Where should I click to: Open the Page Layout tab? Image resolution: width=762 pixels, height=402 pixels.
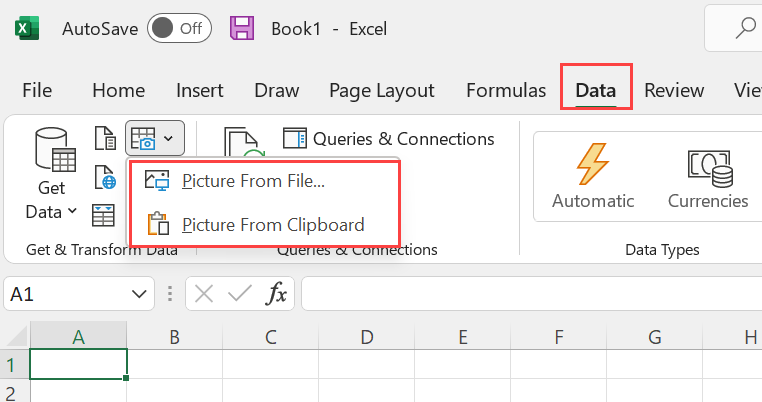point(382,90)
